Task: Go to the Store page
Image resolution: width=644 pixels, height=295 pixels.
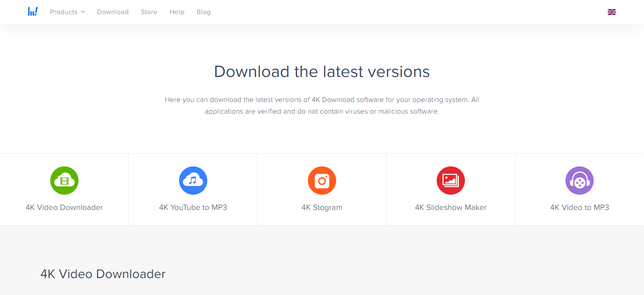Action: click(x=149, y=12)
